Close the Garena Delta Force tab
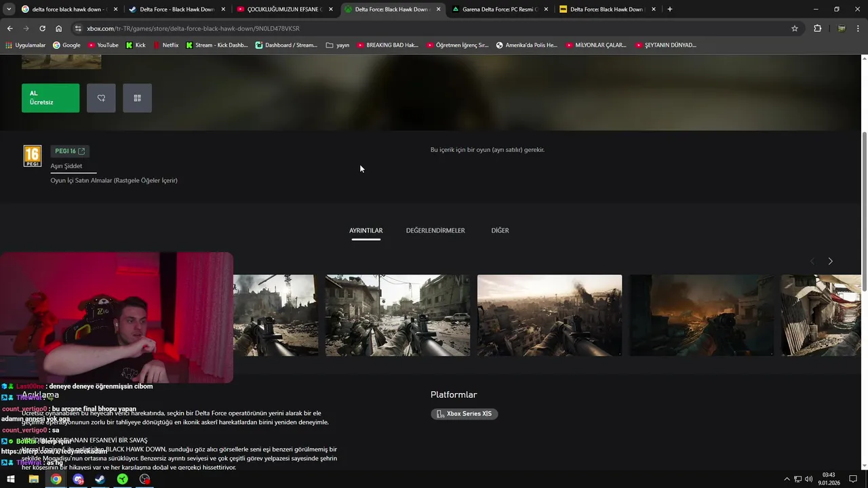This screenshot has width=868, height=488. pos(545,9)
